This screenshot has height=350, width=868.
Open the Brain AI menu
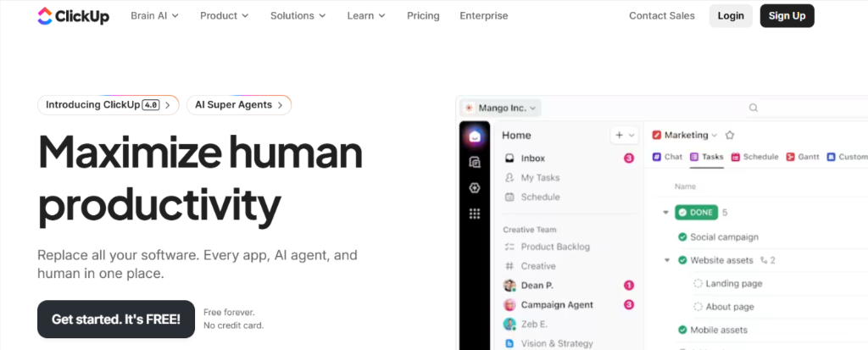[x=155, y=16]
